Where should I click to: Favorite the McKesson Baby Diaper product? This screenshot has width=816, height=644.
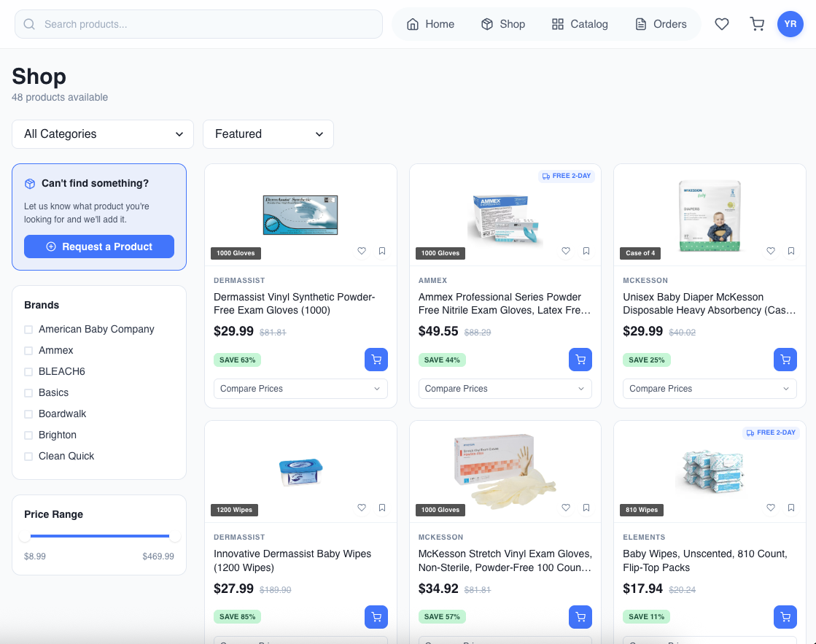coord(771,251)
